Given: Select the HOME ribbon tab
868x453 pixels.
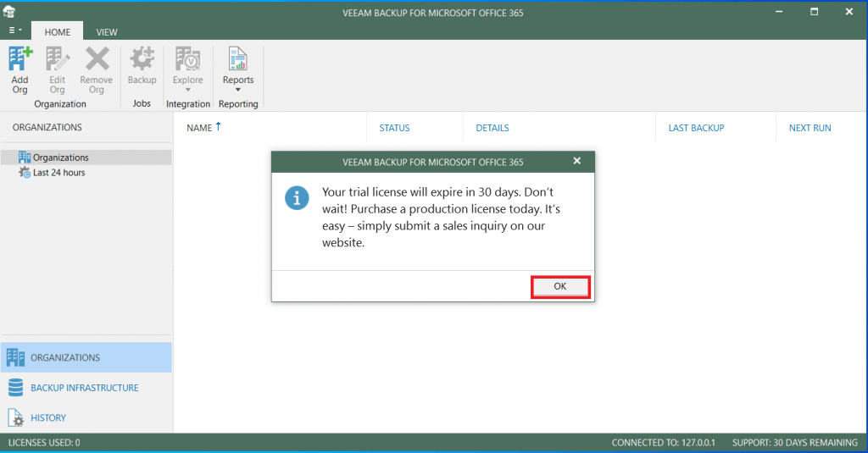Looking at the screenshot, I should click(58, 32).
